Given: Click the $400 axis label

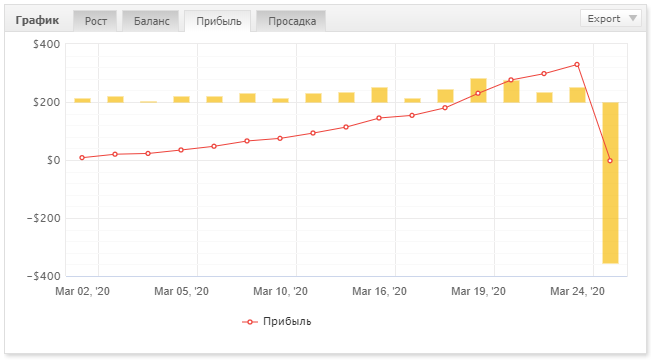Looking at the screenshot, I should tap(46, 44).
